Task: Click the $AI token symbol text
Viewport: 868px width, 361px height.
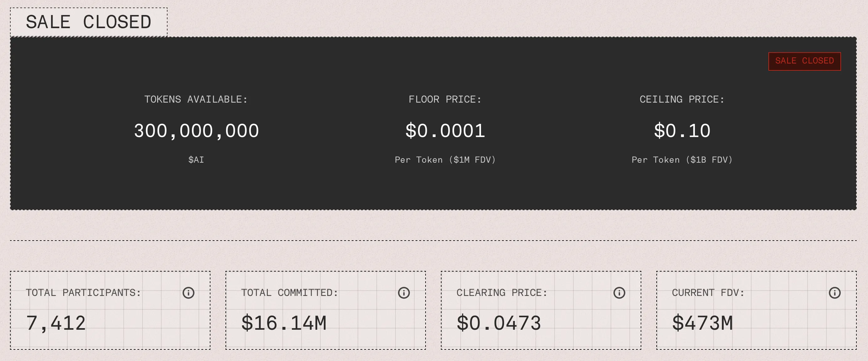Action: [196, 160]
